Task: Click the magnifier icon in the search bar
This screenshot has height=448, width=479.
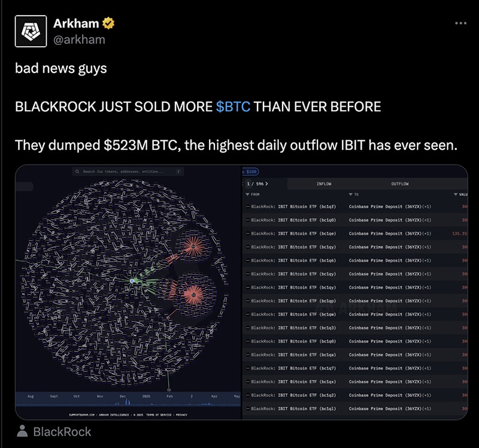Action: click(77, 171)
